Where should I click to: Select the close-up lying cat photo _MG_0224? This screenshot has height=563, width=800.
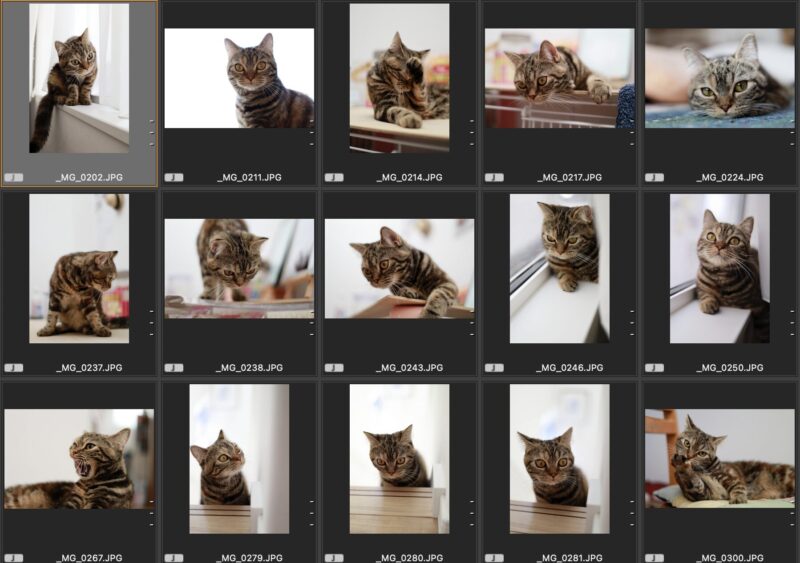tap(719, 78)
